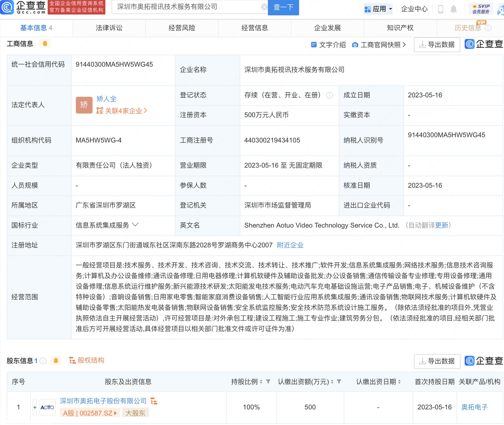Viewport: 504px width, 425px height.
Task: Click the bell icon beside 股东信息
Action: (x=56, y=361)
